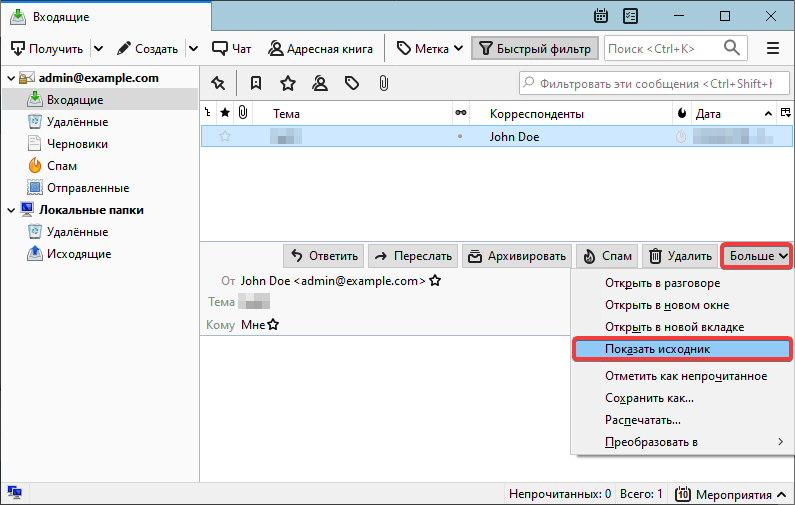Viewport: 795px width, 505px height.
Task: Open the tasks icon in title bar
Action: click(630, 16)
